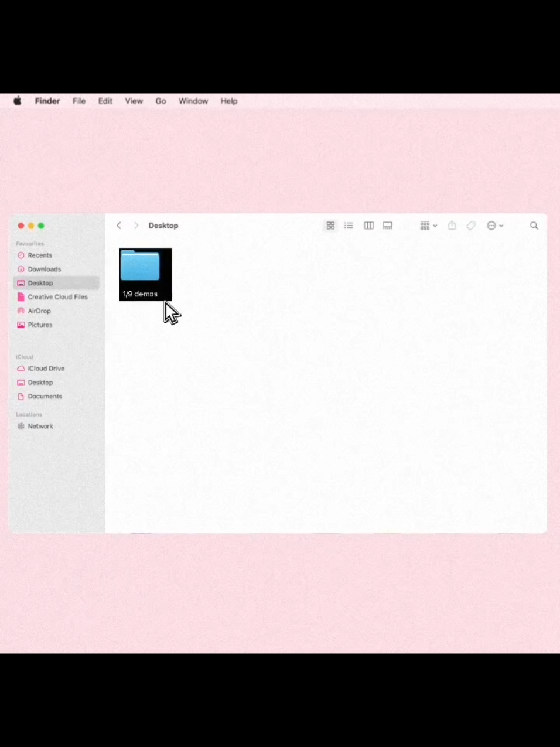Select Desktop under Favourites
560x747 pixels.
pos(56,283)
